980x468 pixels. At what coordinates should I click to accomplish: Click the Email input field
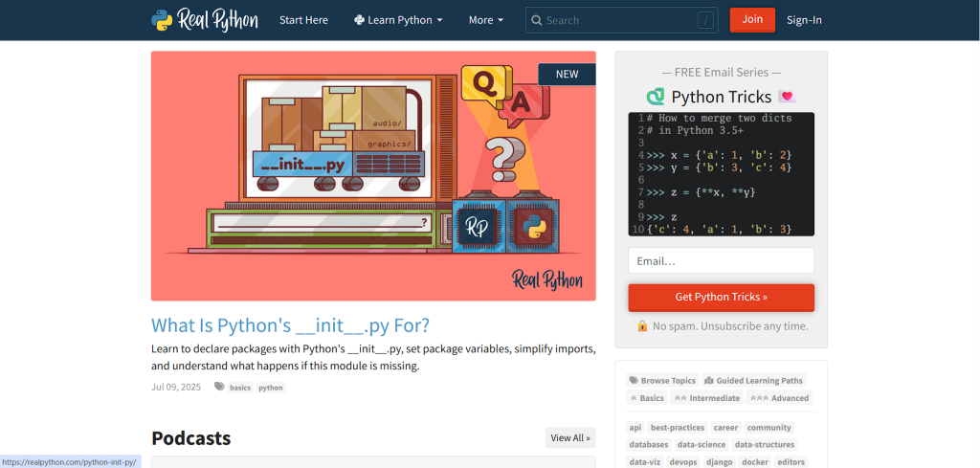click(x=722, y=260)
